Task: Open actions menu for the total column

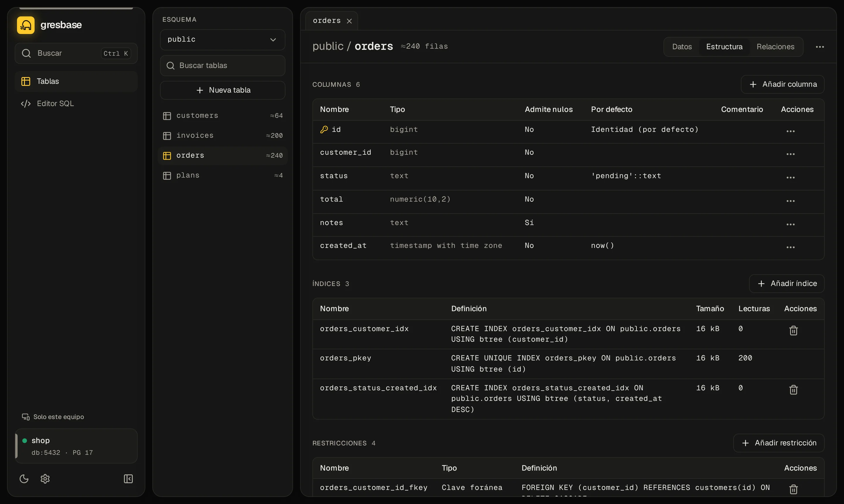Action: 791,201
